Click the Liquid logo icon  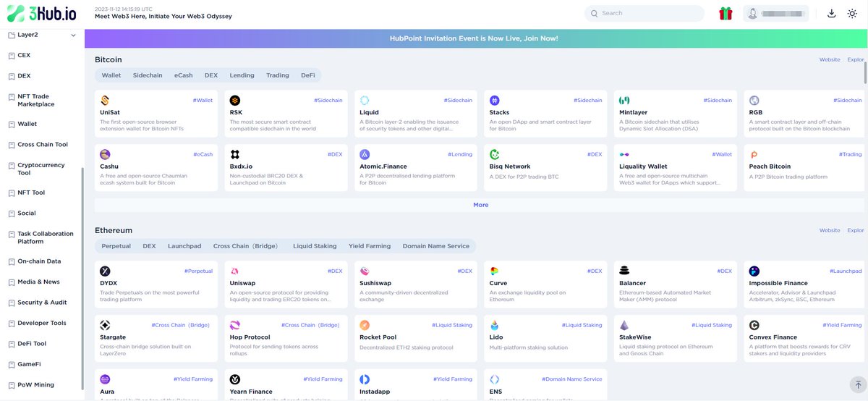(365, 101)
